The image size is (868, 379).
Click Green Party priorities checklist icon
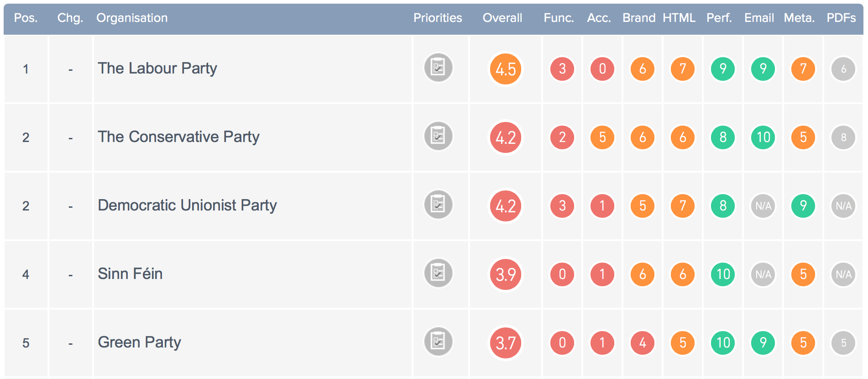(438, 342)
